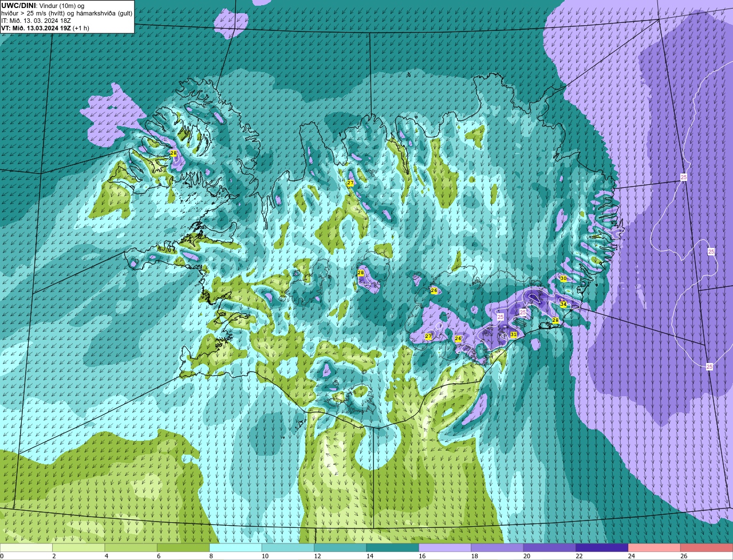Click the legend scale label 18
The image size is (733, 560).
pos(474,556)
